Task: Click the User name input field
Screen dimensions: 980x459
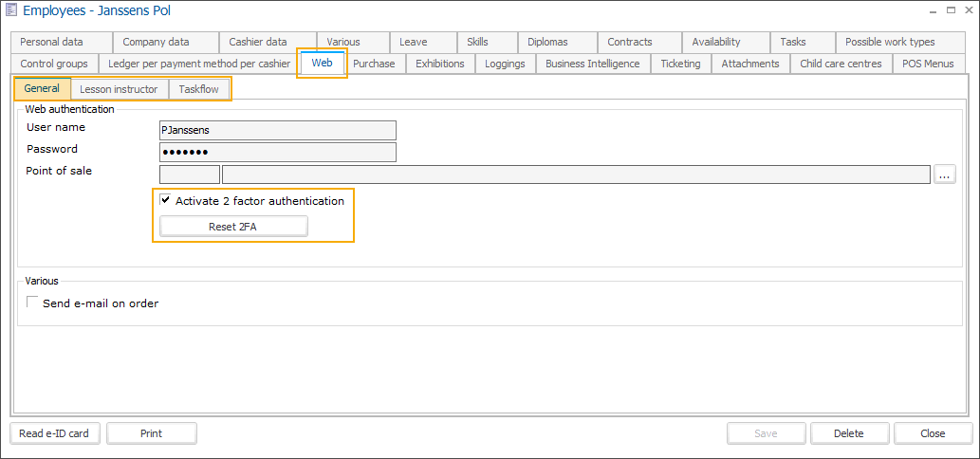Action: (277, 131)
